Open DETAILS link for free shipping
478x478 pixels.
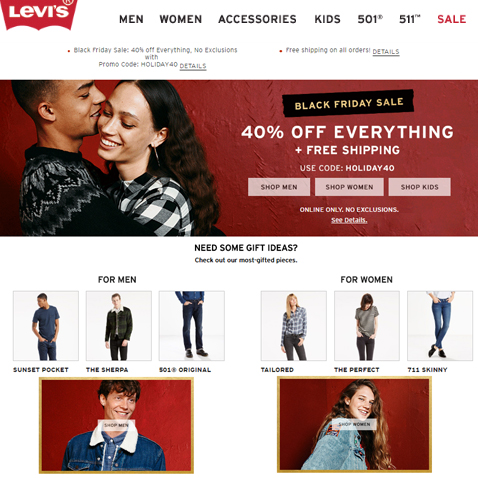(x=386, y=52)
